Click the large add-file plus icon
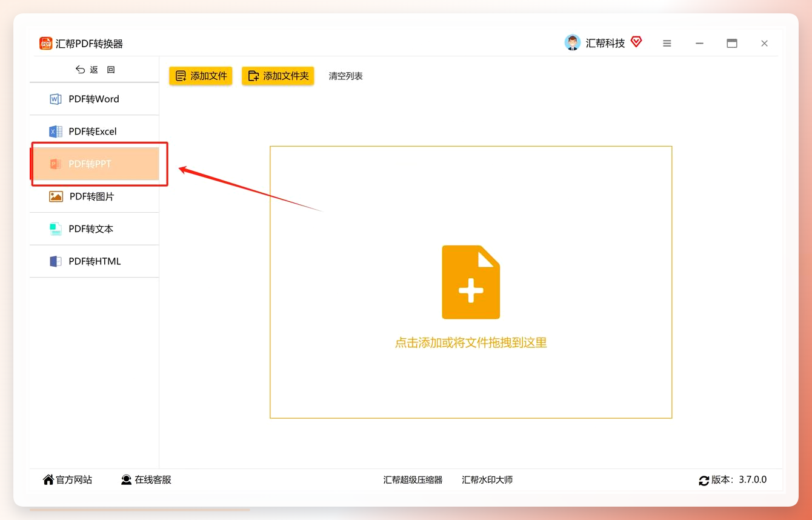This screenshot has width=812, height=520. (471, 282)
